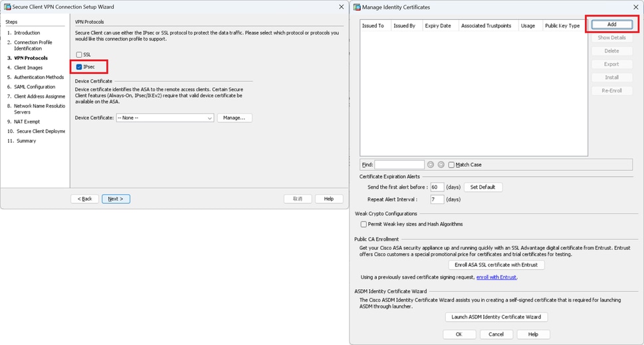Sort by Expiry Date column header
This screenshot has width=644, height=345.
(440, 25)
